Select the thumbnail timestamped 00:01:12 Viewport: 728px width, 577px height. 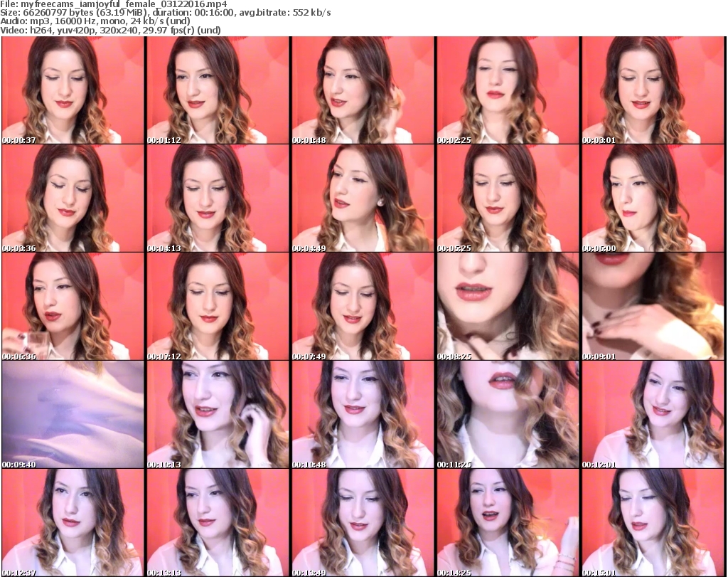pos(218,90)
